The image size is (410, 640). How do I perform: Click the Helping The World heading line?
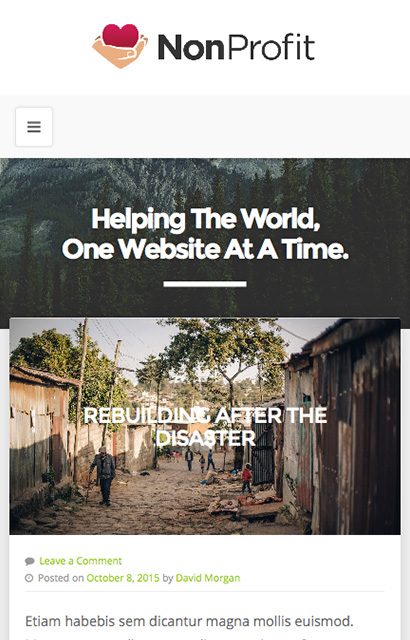205,219
